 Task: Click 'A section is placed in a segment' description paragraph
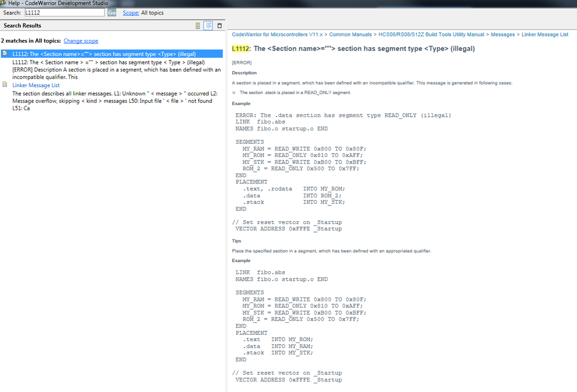372,83
